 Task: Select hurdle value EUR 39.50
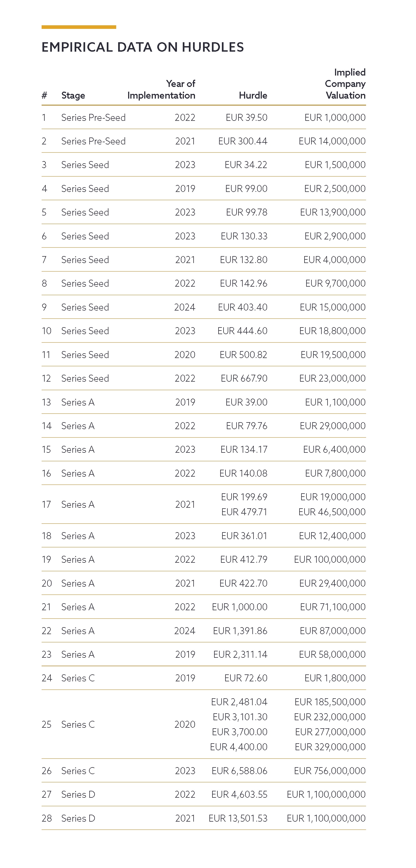[246, 117]
